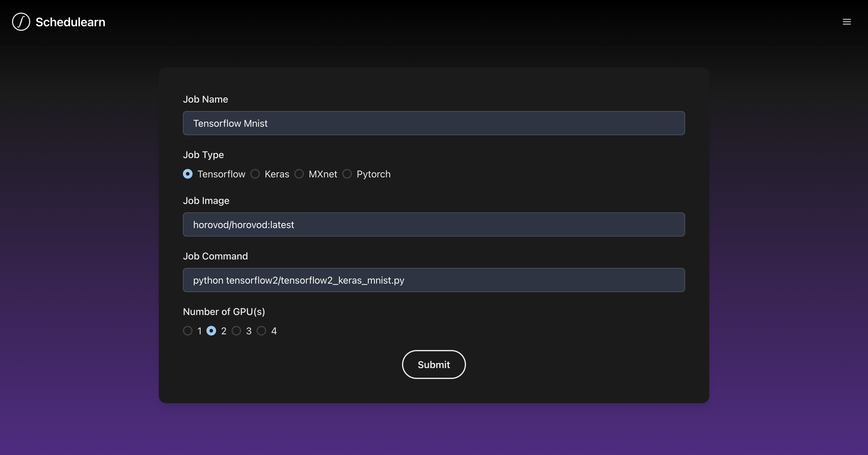
Task: Click the Job Type label
Action: tap(203, 155)
